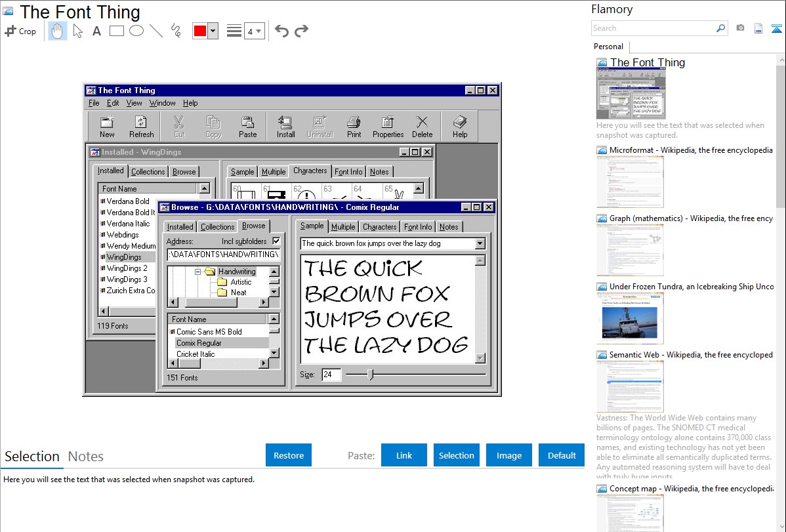Select Cricket Italic font

click(196, 354)
